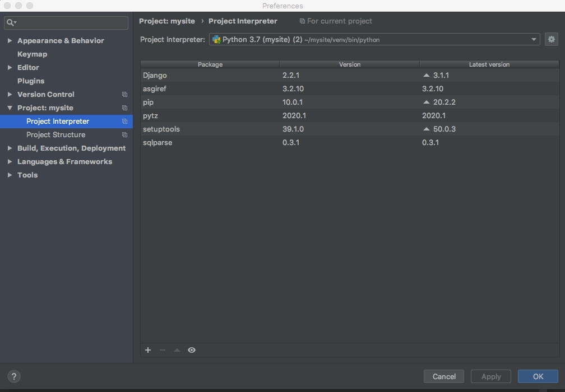Click the upgrade package arrow icon

[177, 350]
